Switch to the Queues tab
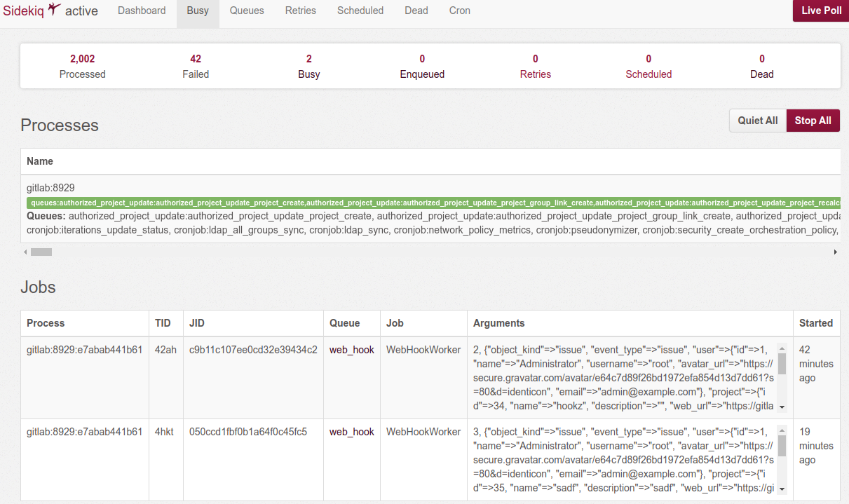 click(x=247, y=11)
